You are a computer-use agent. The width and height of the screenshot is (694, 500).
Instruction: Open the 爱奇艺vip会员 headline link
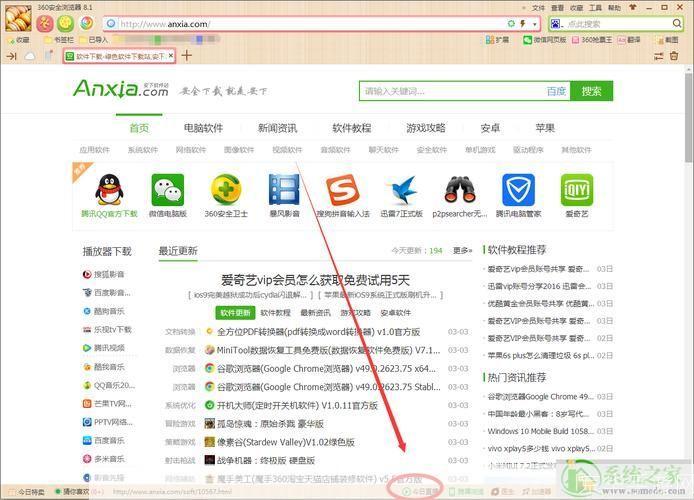pyautogui.click(x=315, y=280)
